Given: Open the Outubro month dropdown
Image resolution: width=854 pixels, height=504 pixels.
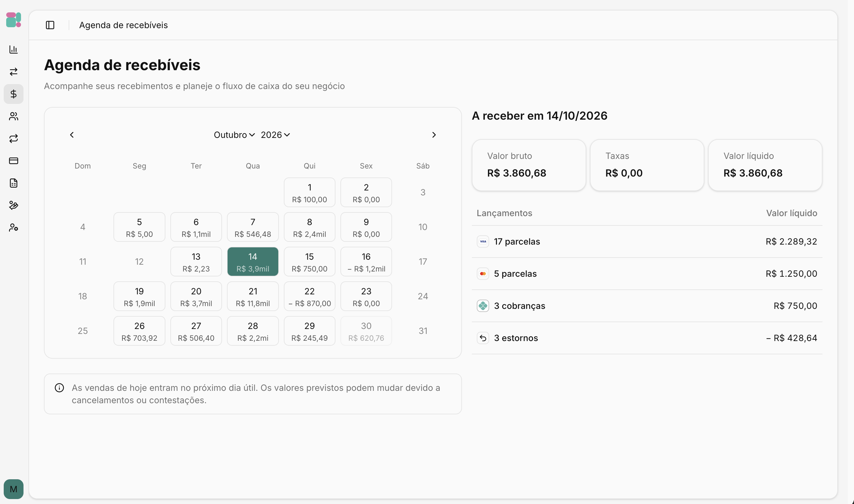Looking at the screenshot, I should 234,135.
